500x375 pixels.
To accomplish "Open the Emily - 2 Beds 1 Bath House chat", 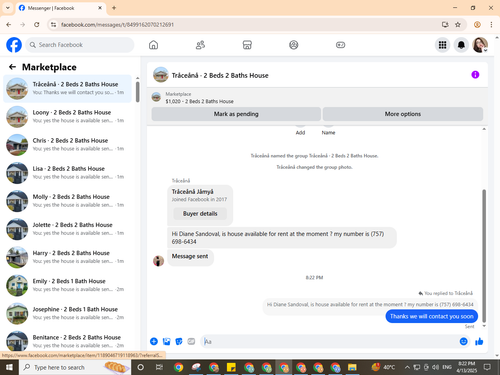I will tap(67, 285).
